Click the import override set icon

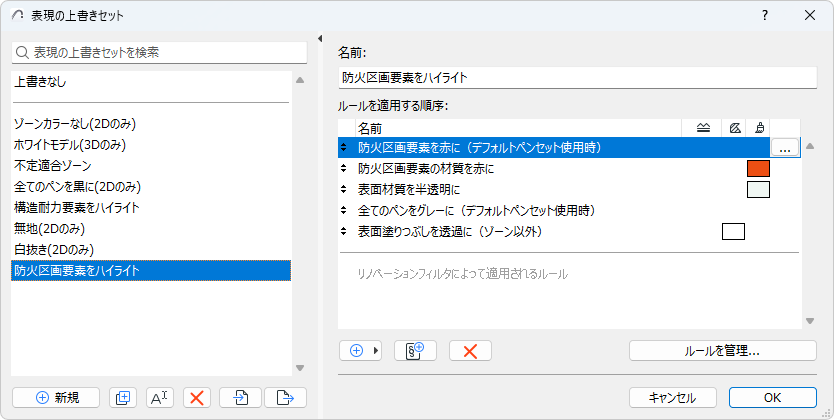241,397
